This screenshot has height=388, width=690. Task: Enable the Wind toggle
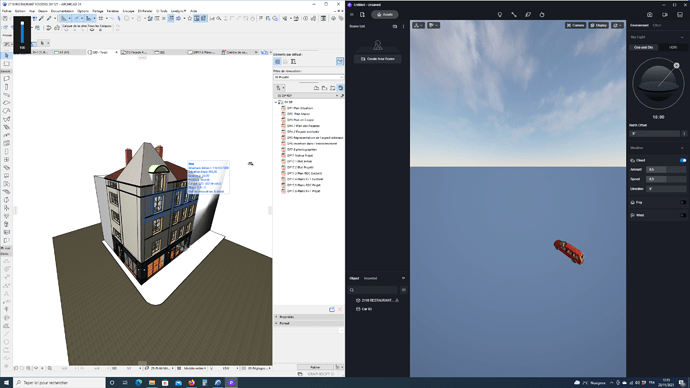pyautogui.click(x=683, y=215)
